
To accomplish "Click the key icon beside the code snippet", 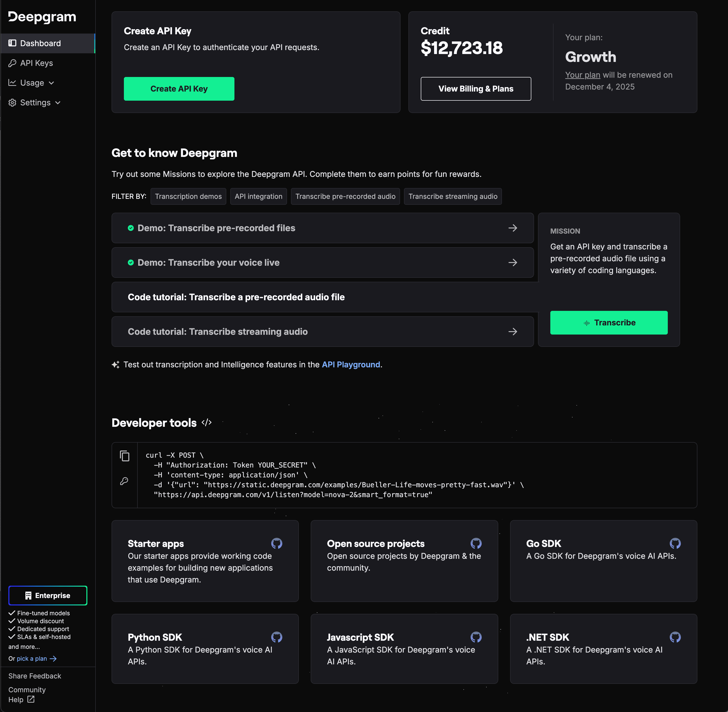I will [124, 481].
